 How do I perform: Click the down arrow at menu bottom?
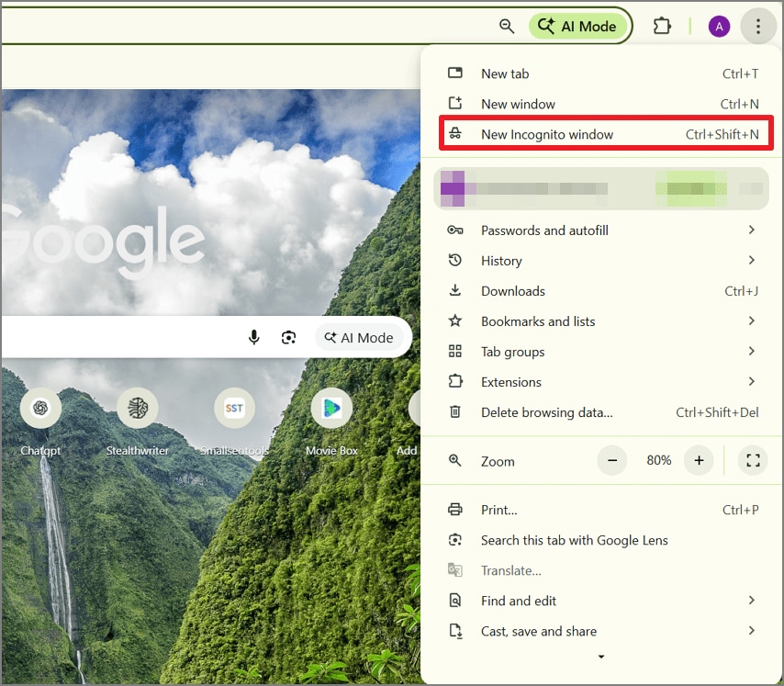601,657
